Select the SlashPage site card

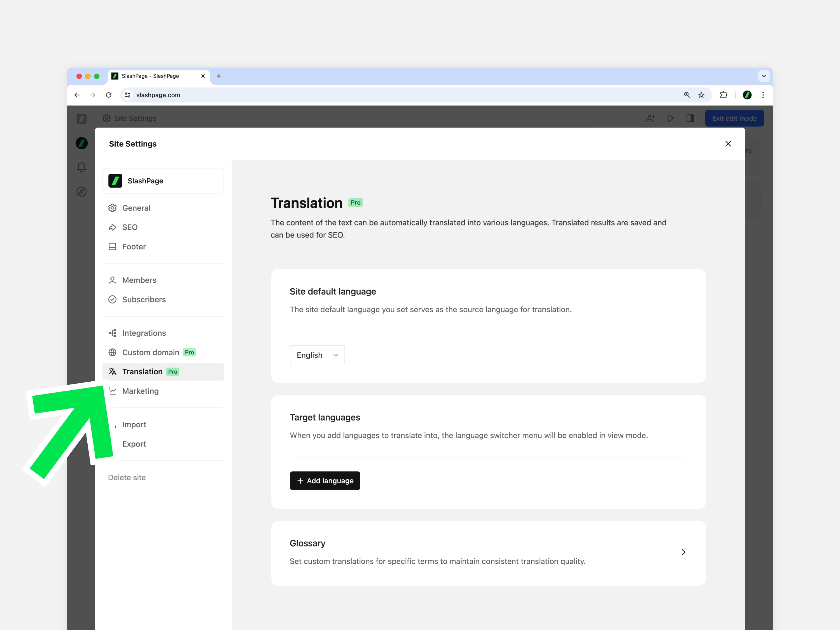tap(163, 181)
